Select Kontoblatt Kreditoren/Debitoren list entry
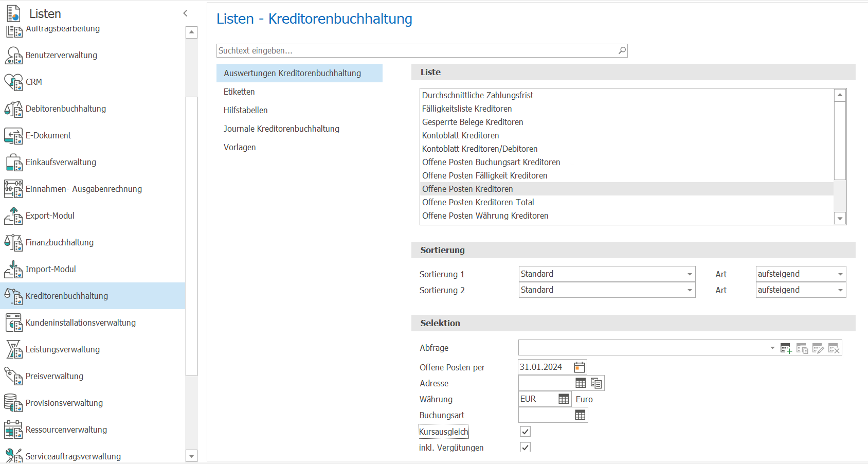This screenshot has height=464, width=868. click(x=626, y=149)
